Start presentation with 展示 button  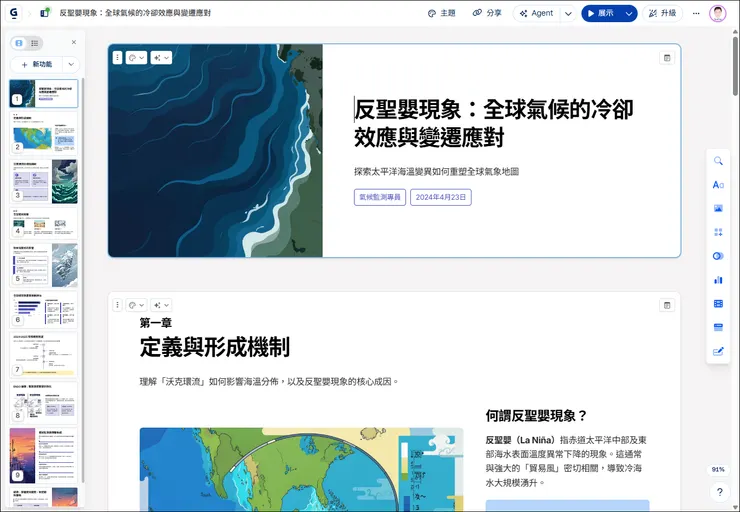pyautogui.click(x=601, y=13)
